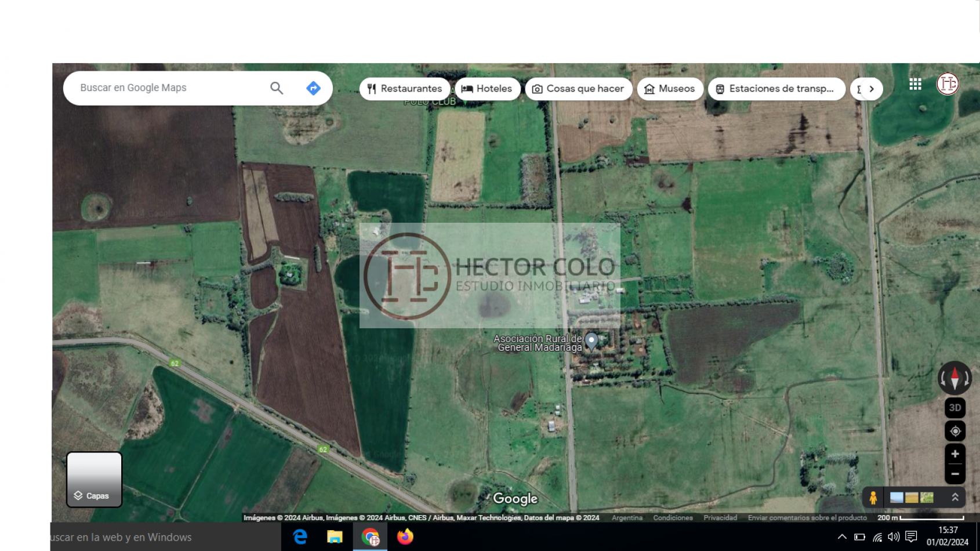Viewport: 980px width, 551px height.
Task: Toggle the 200 m scale bar units
Action: (920, 518)
